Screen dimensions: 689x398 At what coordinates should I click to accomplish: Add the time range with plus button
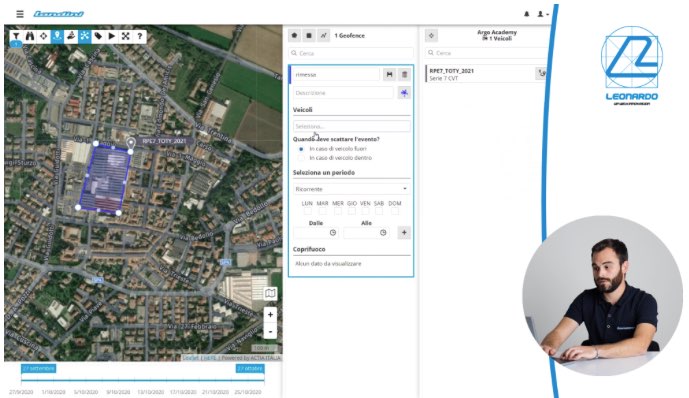pyautogui.click(x=404, y=232)
